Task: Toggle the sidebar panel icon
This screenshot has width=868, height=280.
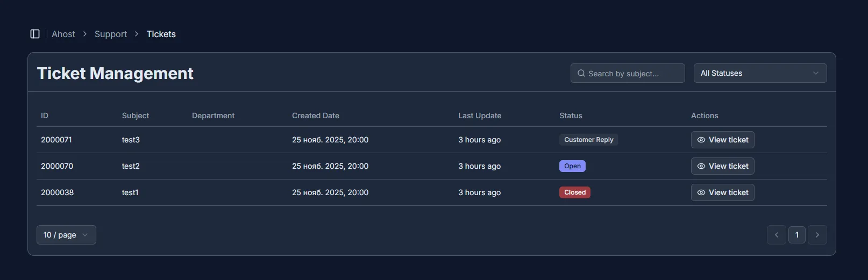Action: 35,34
